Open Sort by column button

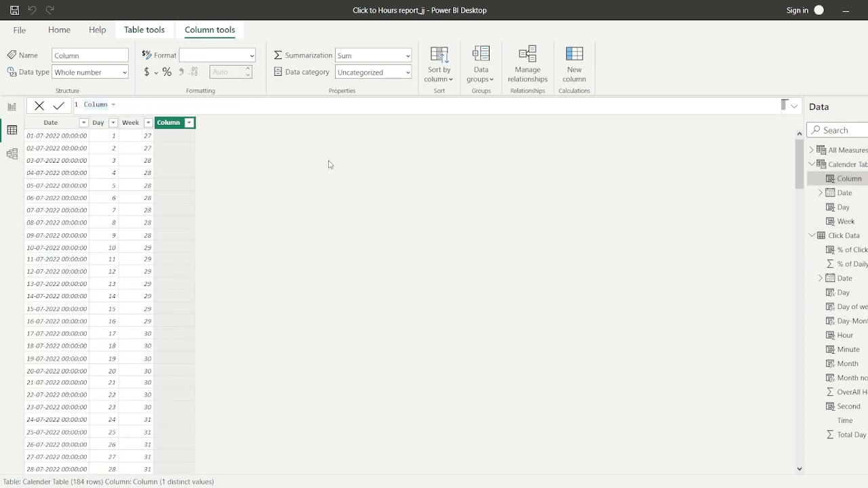439,65
